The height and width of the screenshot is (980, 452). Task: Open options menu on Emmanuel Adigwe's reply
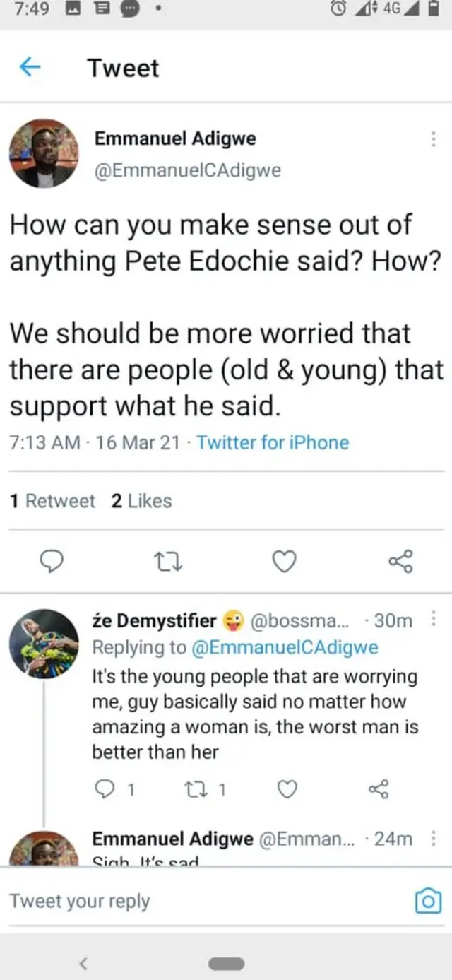coord(434,839)
